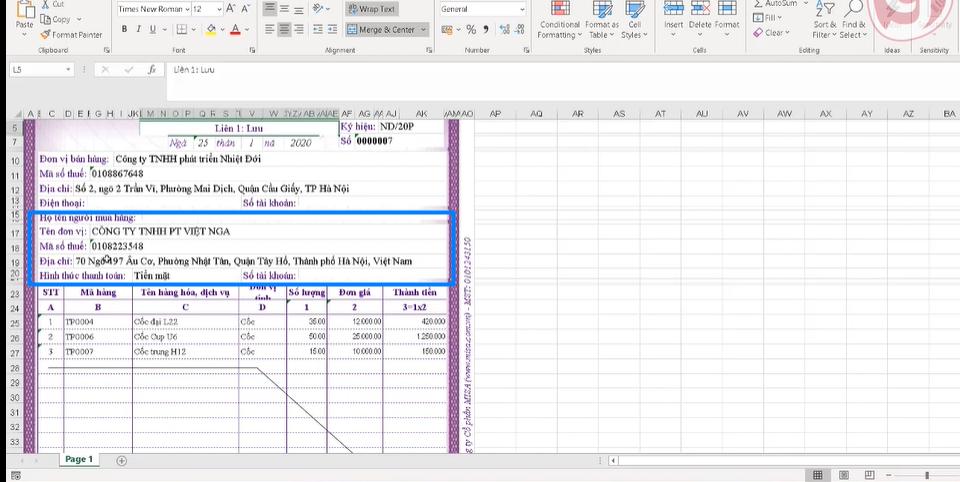Screen dimensions: 960x482
Task: Open Conditional Formatting menu
Action: click(560, 20)
